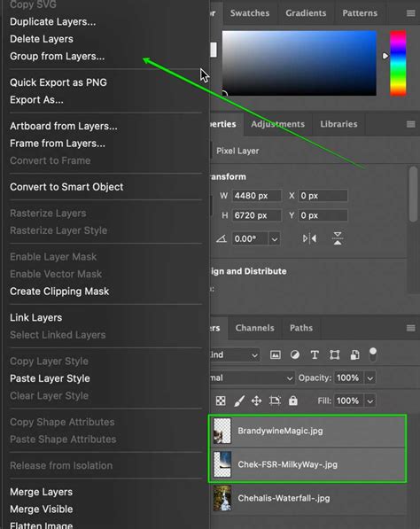Screen dimensions: 420x529
Task: Select Paste Layer Style
Action: pos(50,378)
